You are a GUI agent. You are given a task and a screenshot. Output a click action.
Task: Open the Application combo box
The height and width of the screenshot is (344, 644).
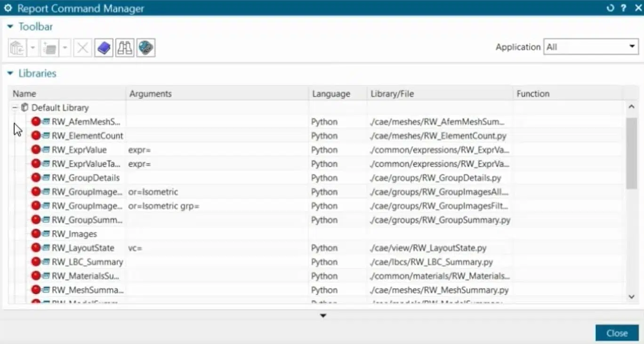point(591,47)
